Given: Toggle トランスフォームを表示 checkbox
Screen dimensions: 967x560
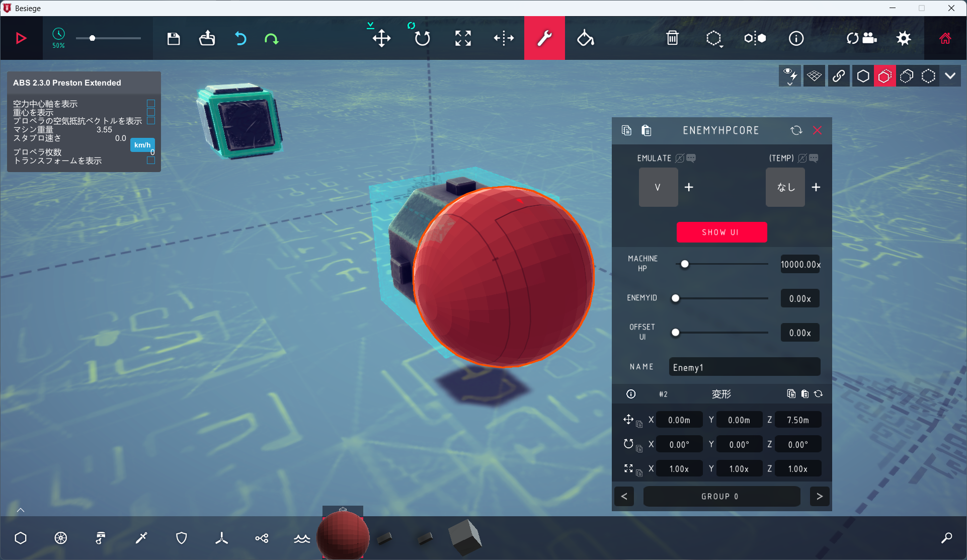Looking at the screenshot, I should 150,161.
